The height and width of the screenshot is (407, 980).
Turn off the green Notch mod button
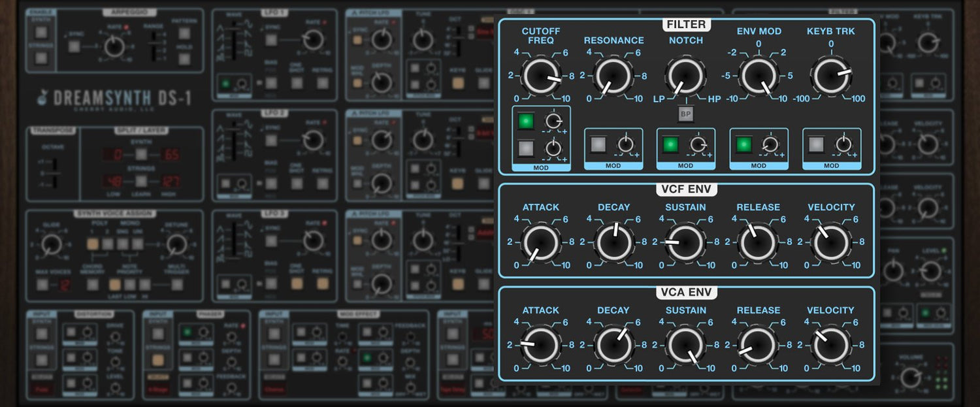click(671, 144)
